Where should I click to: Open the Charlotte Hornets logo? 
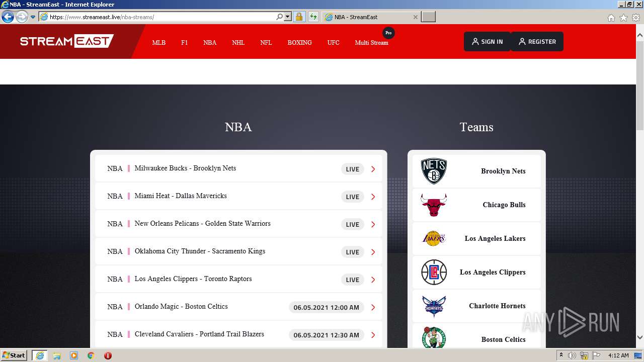coord(434,306)
